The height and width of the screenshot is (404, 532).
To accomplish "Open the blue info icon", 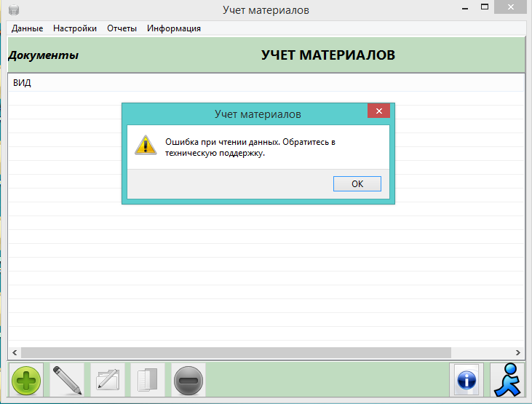I will point(465,380).
